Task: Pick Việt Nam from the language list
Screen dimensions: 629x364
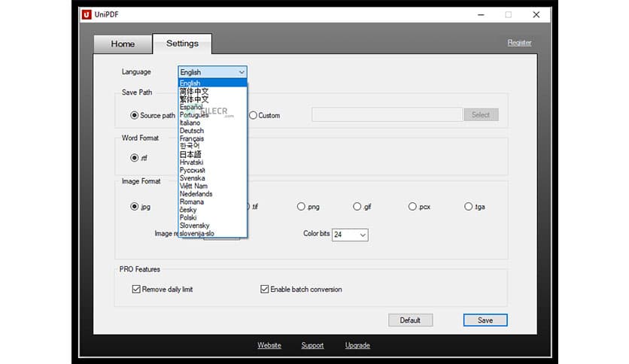Action: coord(213,186)
